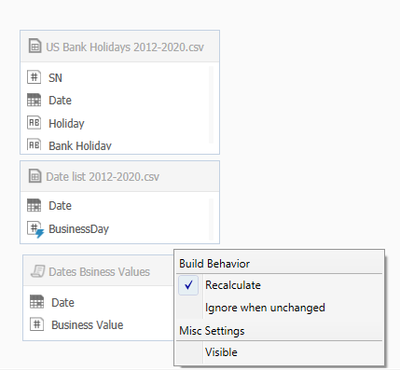Click the calendar icon beside Date in US Bank Holidays
The width and height of the screenshot is (400, 370).
click(x=34, y=100)
